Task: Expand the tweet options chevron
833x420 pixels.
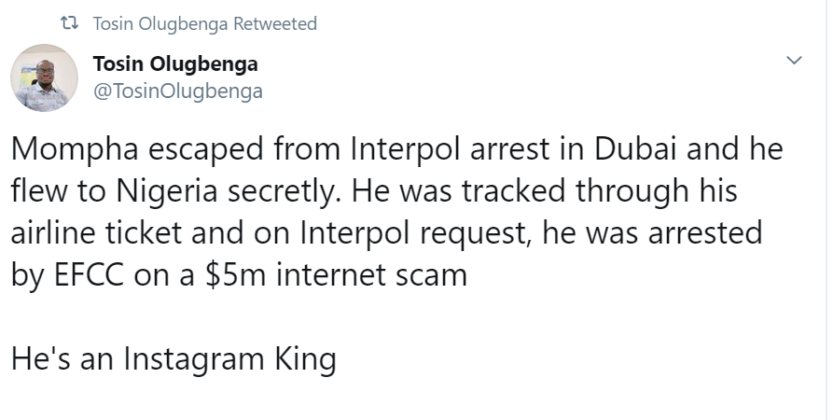Action: click(x=795, y=61)
